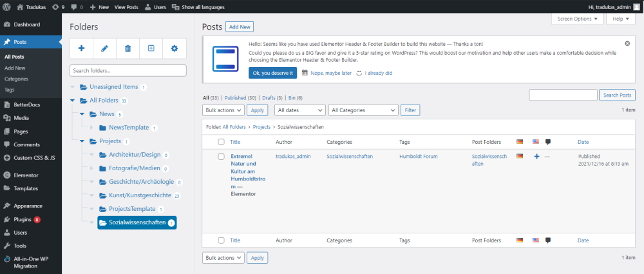644x274 pixels.
Task: Expand the Screen Options panel
Action: coord(578,19)
